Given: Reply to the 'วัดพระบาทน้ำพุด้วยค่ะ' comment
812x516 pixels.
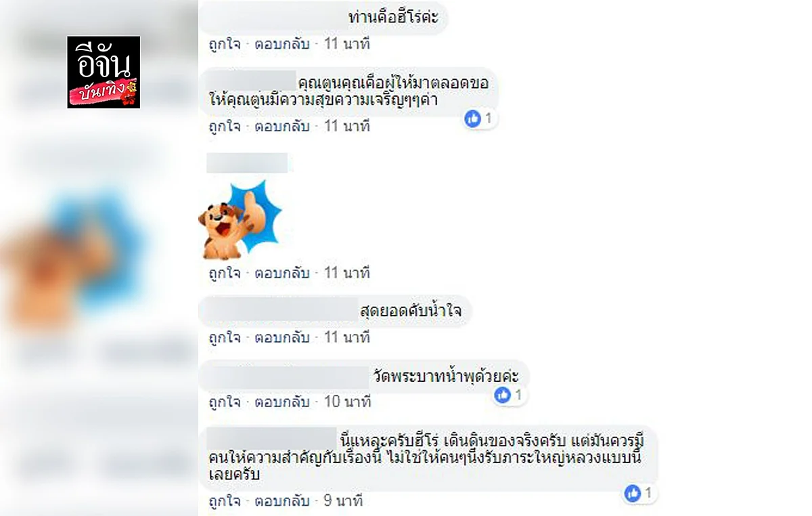Looking at the screenshot, I should 281,402.
